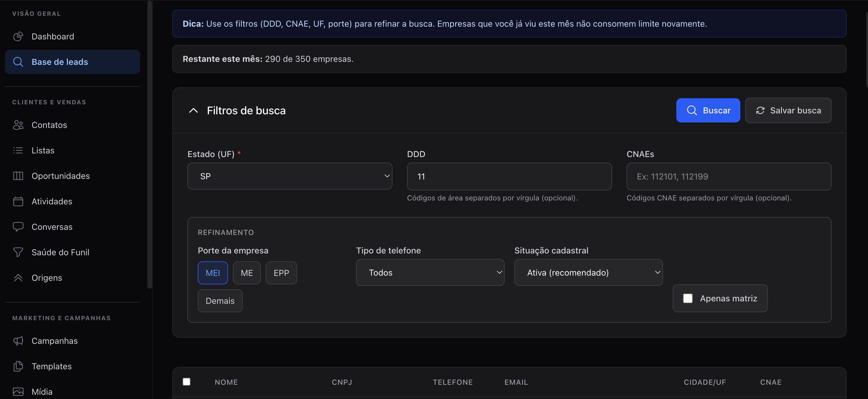
Task: Click the Saúde do Funil funnel icon
Action: point(18,252)
